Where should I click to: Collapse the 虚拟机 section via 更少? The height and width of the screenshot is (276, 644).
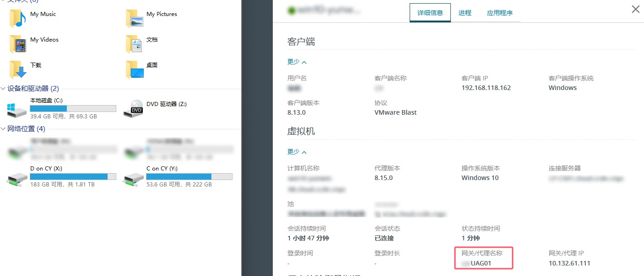(x=297, y=152)
